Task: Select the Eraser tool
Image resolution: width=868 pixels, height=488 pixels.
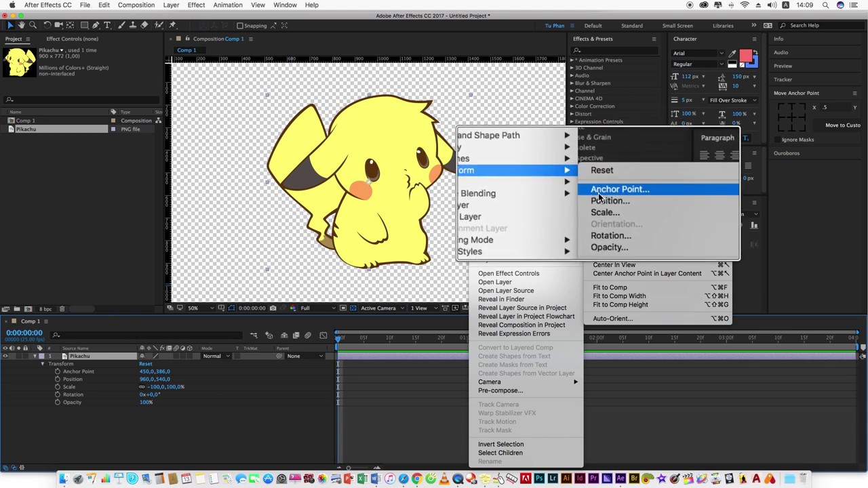Action: coord(144,25)
